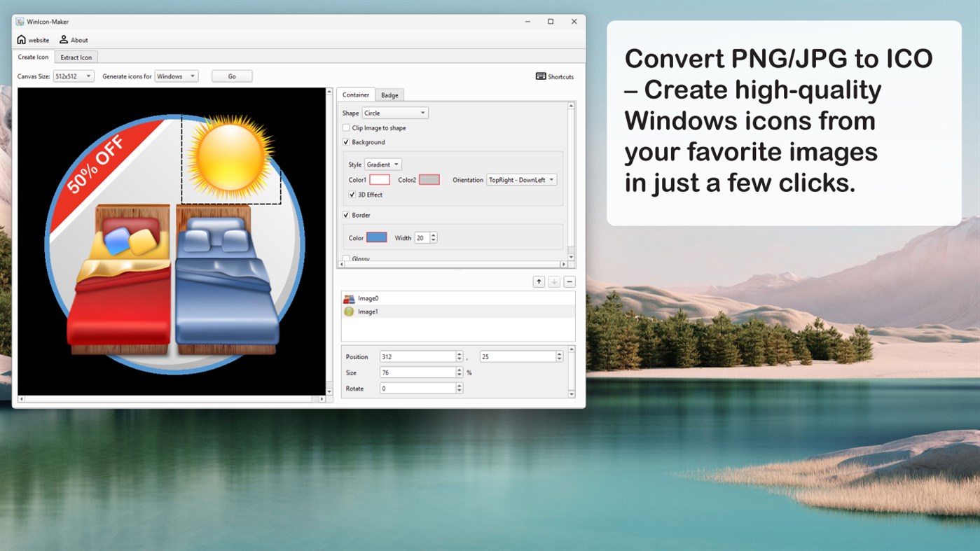The image size is (980, 551).
Task: Change the gradient Orientation dropdown
Action: [521, 179]
